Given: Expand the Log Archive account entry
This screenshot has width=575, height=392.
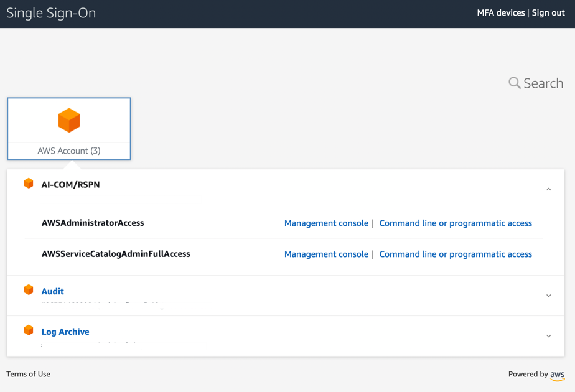Looking at the screenshot, I should (x=548, y=335).
